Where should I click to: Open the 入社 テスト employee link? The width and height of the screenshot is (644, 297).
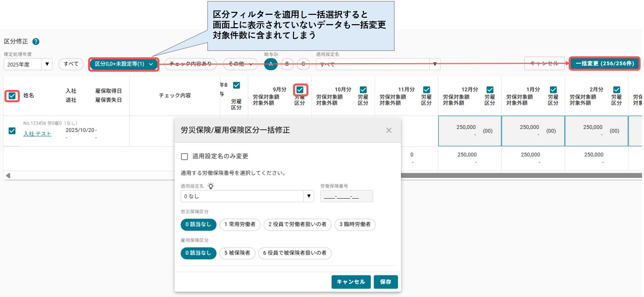click(37, 134)
